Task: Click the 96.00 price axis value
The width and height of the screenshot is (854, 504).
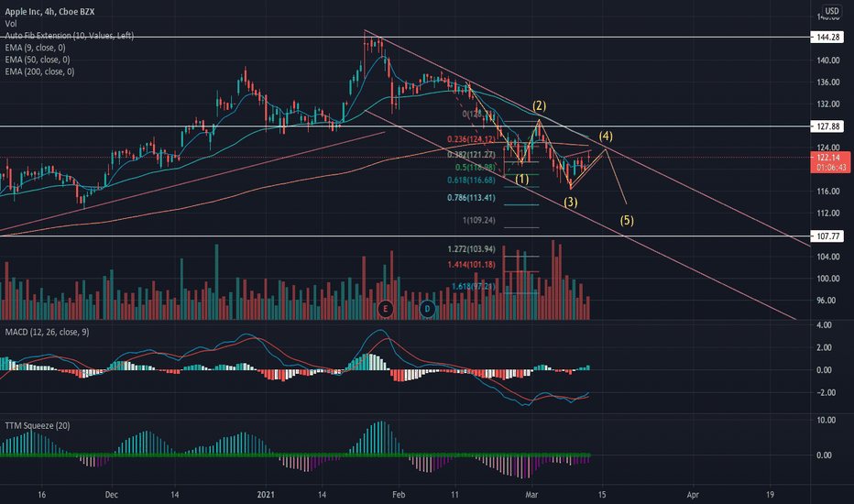Action: [827, 300]
